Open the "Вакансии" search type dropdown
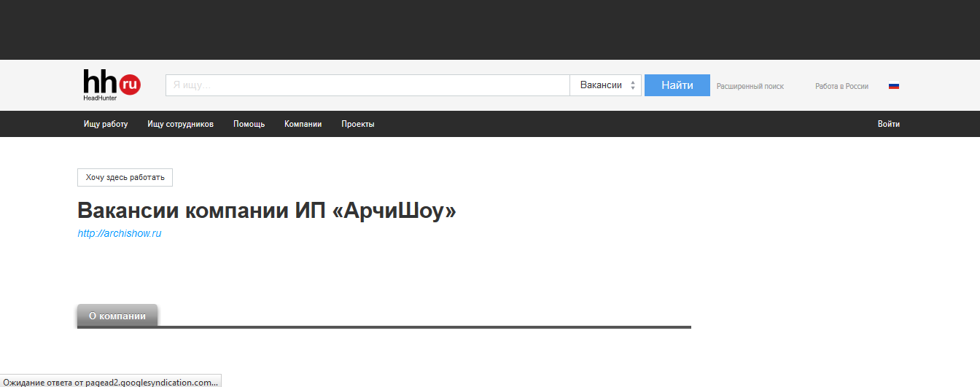The height and width of the screenshot is (387, 980). [x=602, y=85]
